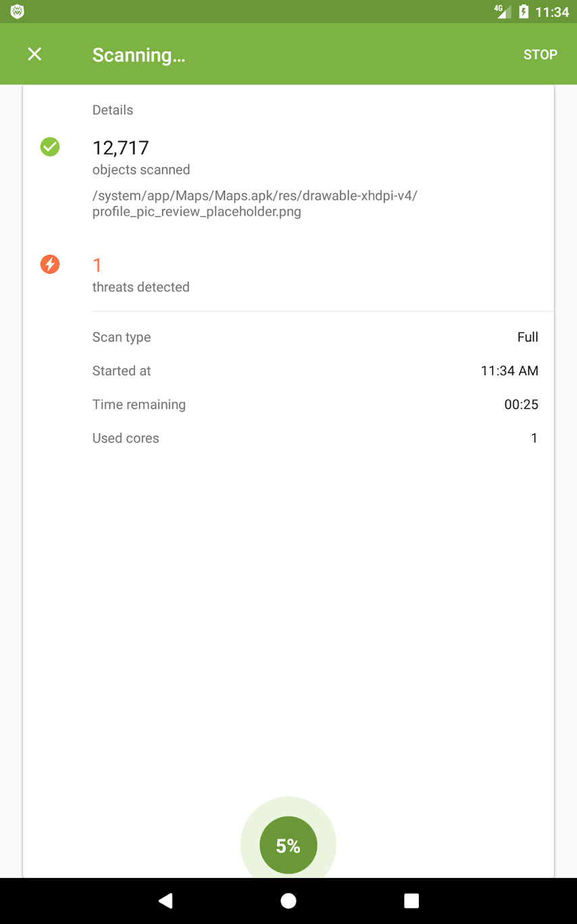Image resolution: width=577 pixels, height=924 pixels.
Task: Close the scanning screen with X icon
Action: pos(34,55)
